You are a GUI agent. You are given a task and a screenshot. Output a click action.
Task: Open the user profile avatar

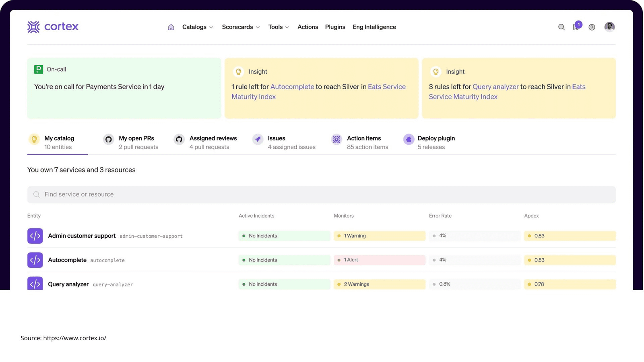point(609,27)
